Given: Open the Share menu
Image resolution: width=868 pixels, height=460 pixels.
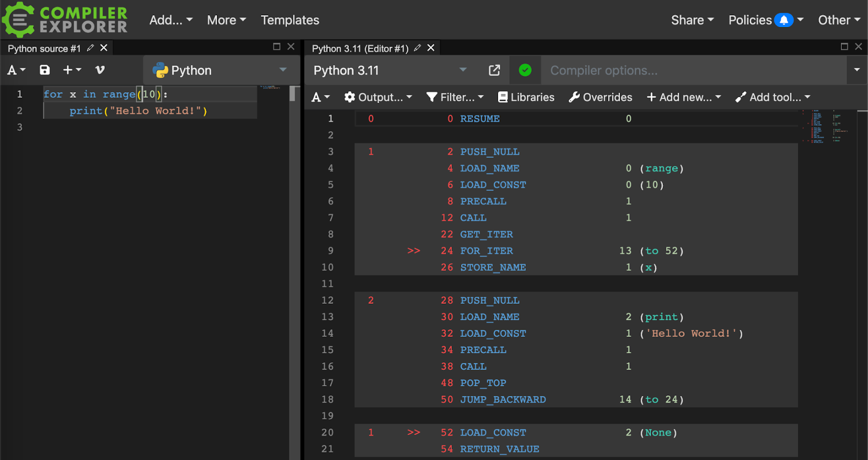Looking at the screenshot, I should click(692, 20).
